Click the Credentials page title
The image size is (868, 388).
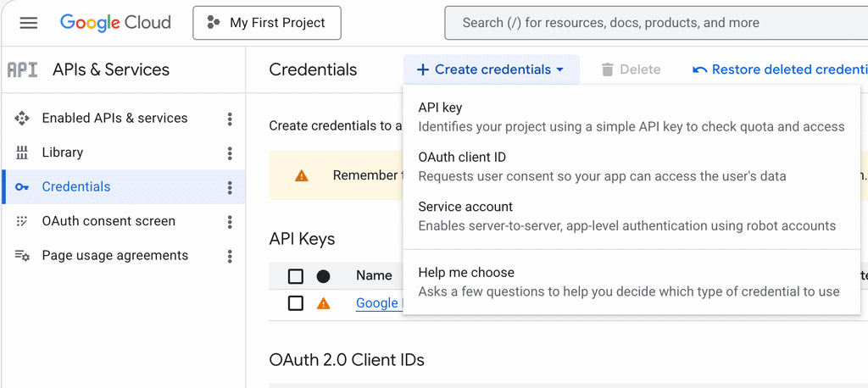point(314,69)
